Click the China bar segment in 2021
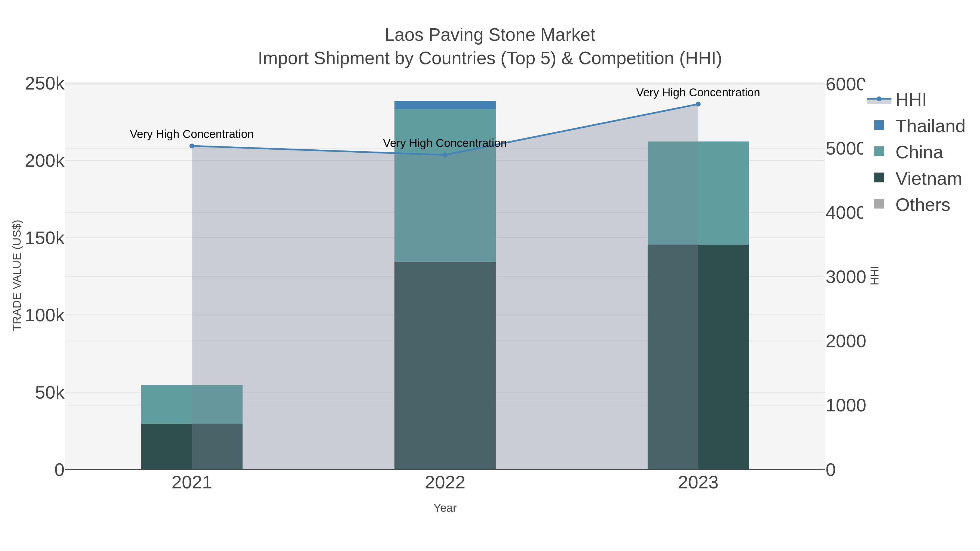Viewport: 980px width, 551px height. (x=192, y=405)
